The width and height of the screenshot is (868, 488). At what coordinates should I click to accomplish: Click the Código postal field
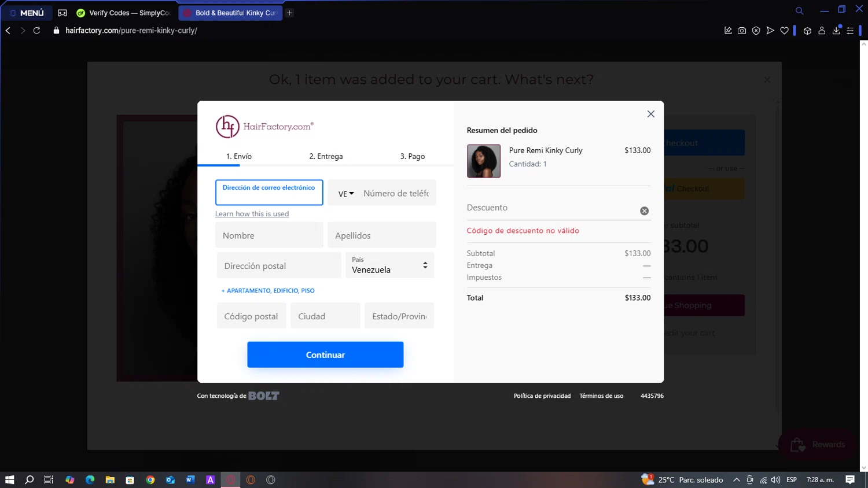251,316
